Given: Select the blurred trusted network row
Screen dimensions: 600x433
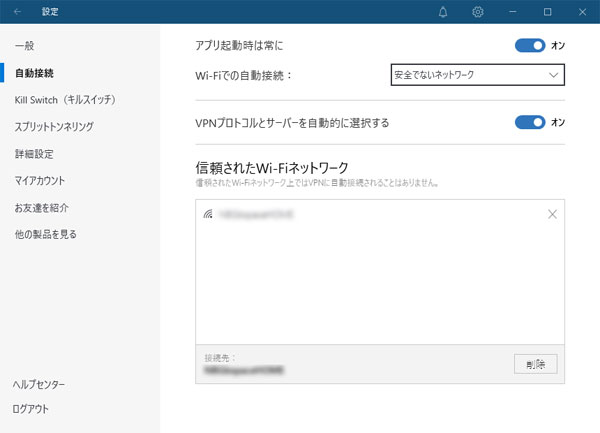Looking at the screenshot, I should (380, 214).
